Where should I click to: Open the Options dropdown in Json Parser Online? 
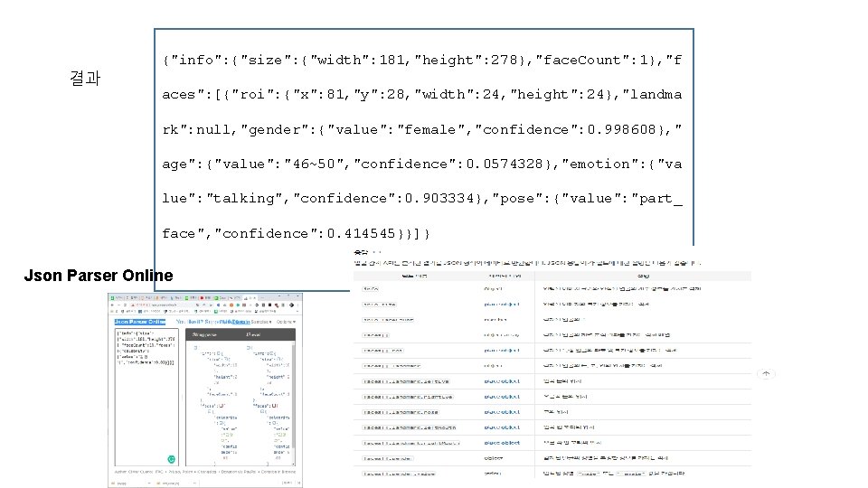point(286,322)
